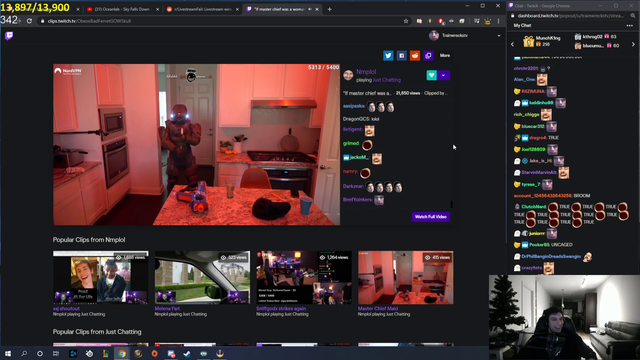Viewport: 640px width, 360px height.
Task: Click the zoom icon in the chat window address bar
Action: coord(633,16)
